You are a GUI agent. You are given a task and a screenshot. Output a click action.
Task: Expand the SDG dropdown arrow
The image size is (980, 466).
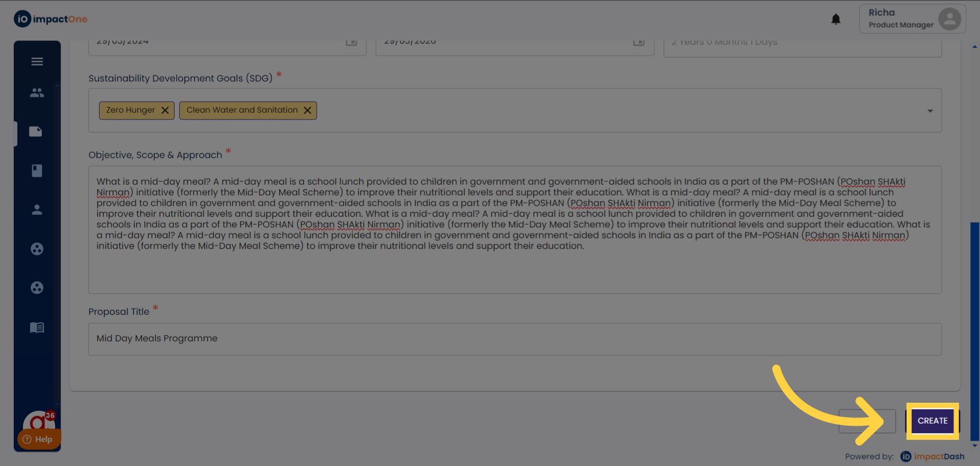click(x=930, y=111)
